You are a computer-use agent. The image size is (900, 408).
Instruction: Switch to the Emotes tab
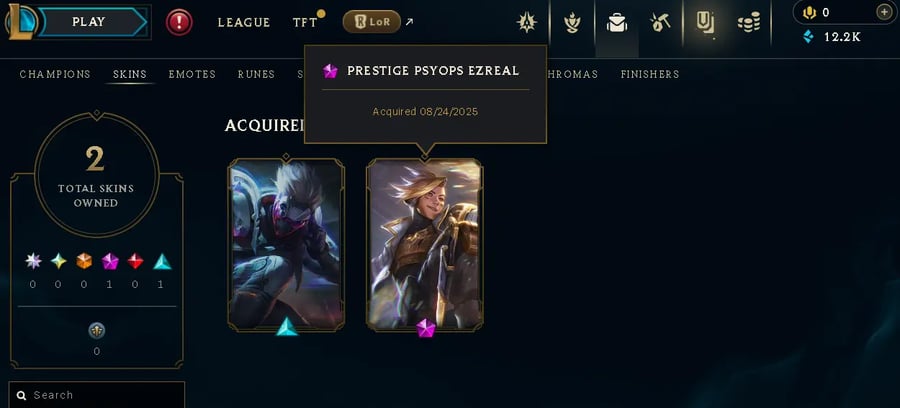(x=192, y=74)
